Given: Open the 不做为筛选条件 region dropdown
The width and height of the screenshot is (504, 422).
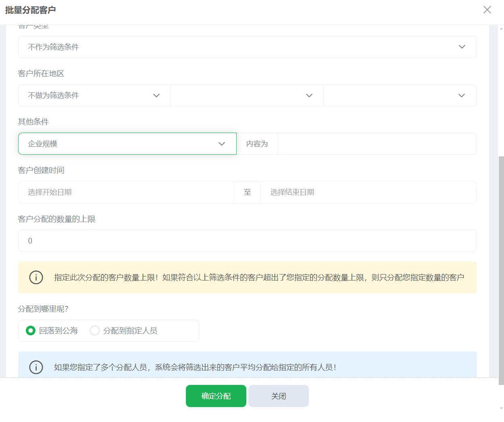Looking at the screenshot, I should point(94,95).
